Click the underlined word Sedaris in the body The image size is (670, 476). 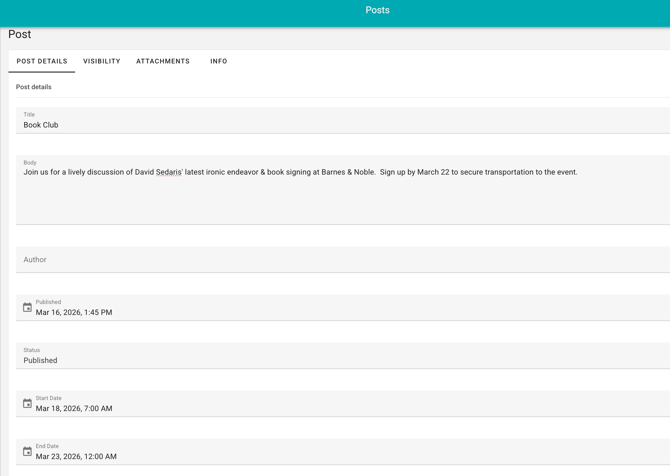[x=169, y=172]
